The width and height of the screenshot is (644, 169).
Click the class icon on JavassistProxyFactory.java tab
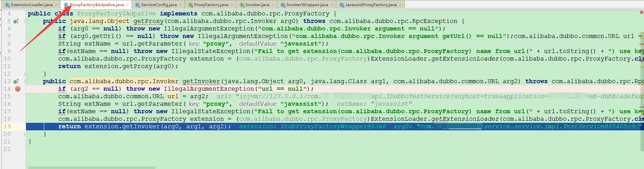tap(342, 5)
